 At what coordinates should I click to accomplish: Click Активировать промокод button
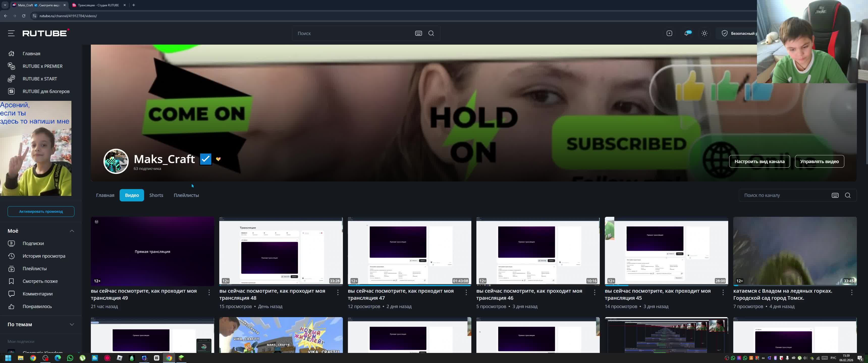pos(41,211)
